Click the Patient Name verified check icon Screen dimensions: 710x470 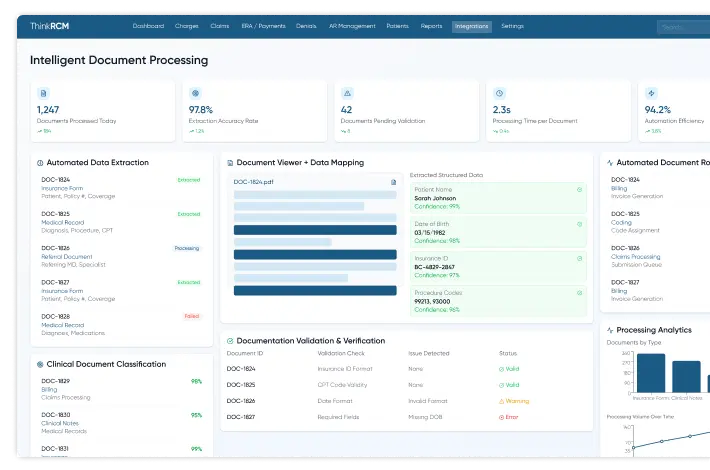tap(579, 190)
